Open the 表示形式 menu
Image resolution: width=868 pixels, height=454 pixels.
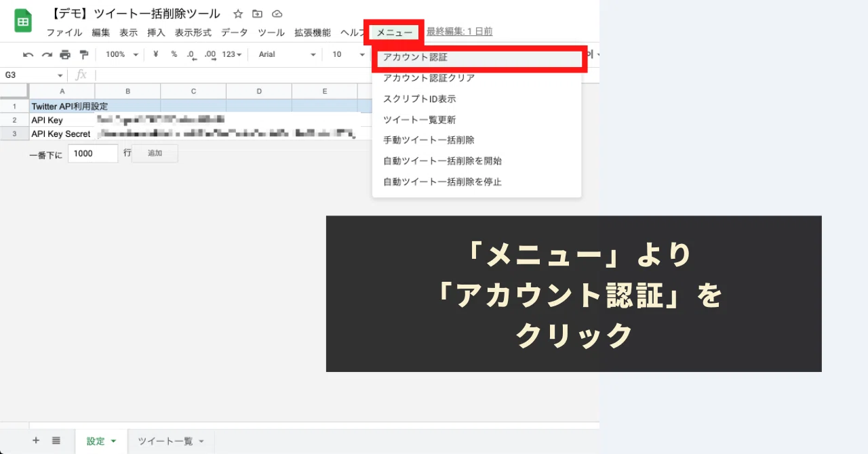click(x=193, y=32)
